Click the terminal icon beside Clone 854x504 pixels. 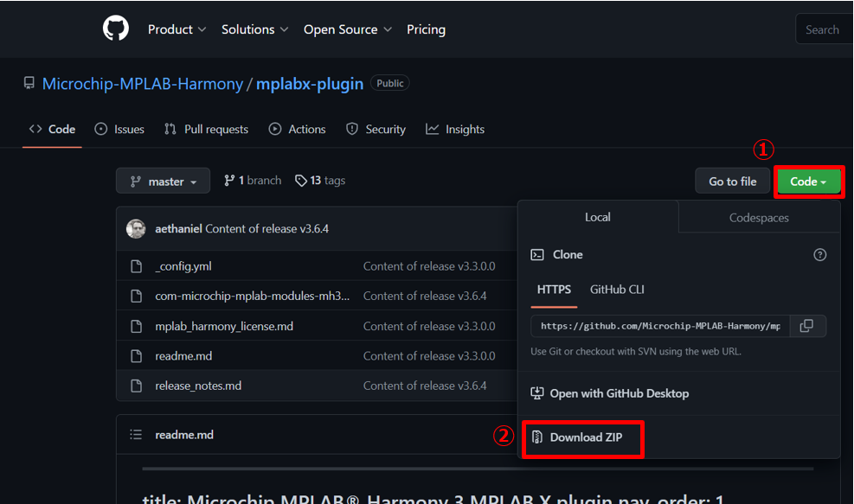537,255
